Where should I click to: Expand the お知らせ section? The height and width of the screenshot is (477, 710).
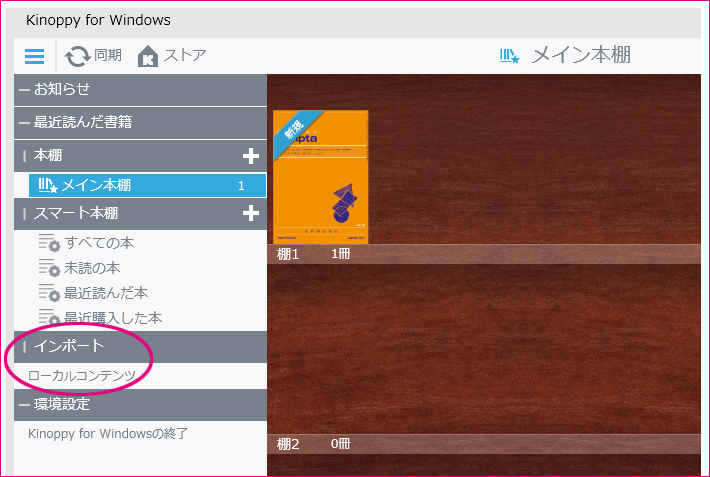pos(140,89)
